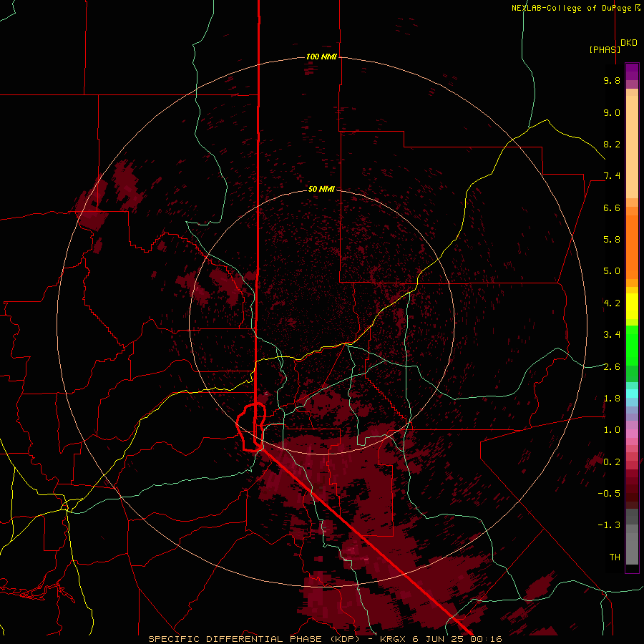Click the 9.8 color scale value
644x644 pixels.
612,80
